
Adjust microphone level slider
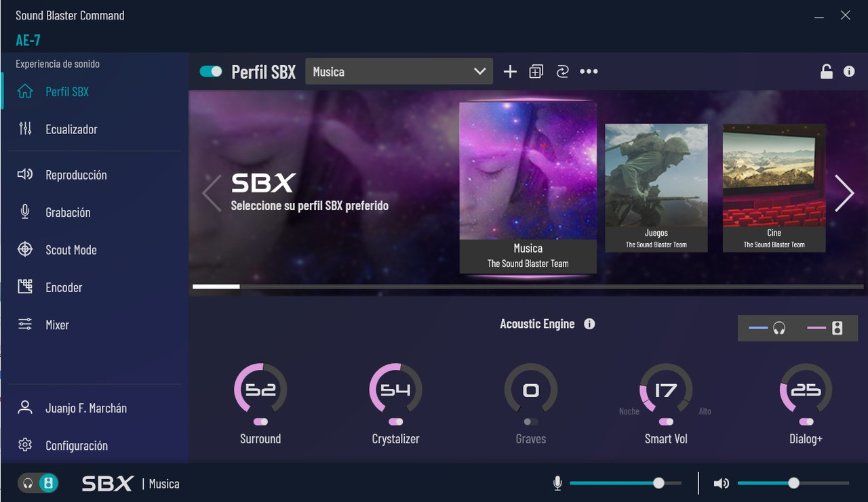(625, 483)
